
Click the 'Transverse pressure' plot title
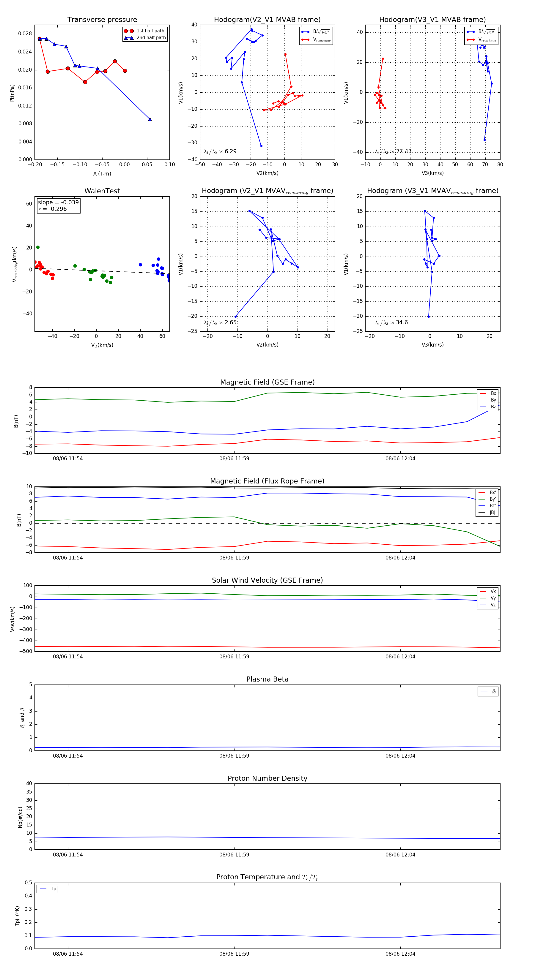(102, 20)
